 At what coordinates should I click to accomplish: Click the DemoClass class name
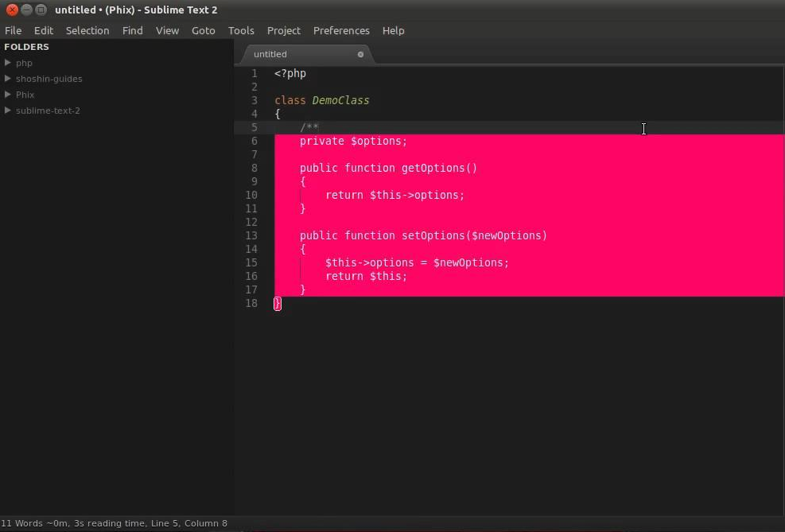coord(341,100)
